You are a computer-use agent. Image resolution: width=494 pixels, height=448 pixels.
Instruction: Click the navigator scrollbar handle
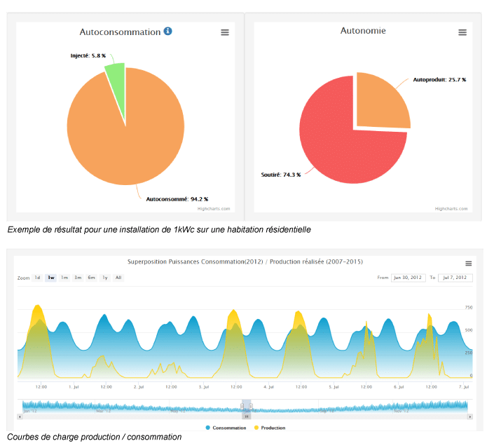click(246, 416)
